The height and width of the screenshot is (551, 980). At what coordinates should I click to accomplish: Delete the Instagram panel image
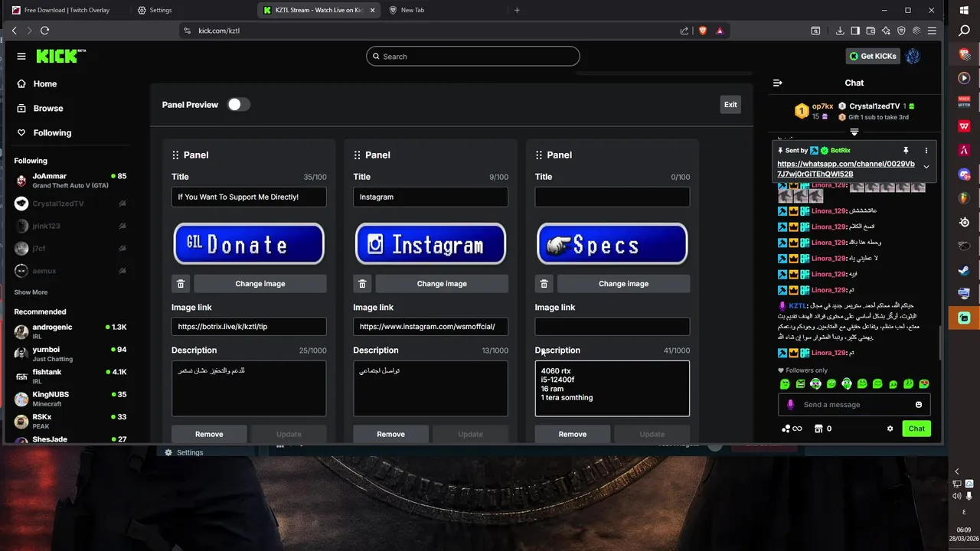[x=362, y=284]
